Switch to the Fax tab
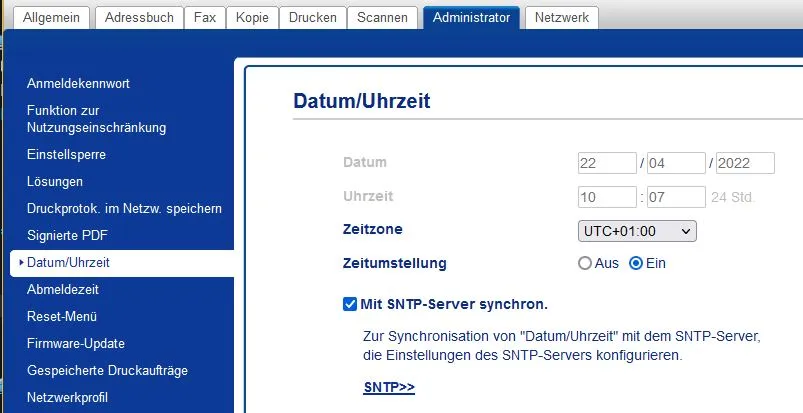Viewport: 803px width, 413px height. [204, 18]
